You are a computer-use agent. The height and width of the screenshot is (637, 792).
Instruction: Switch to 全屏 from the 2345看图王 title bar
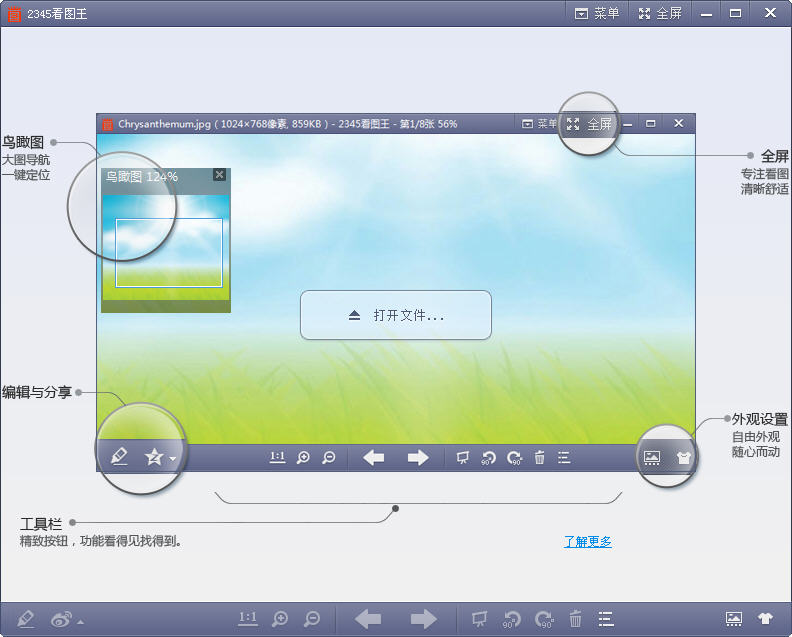click(660, 14)
